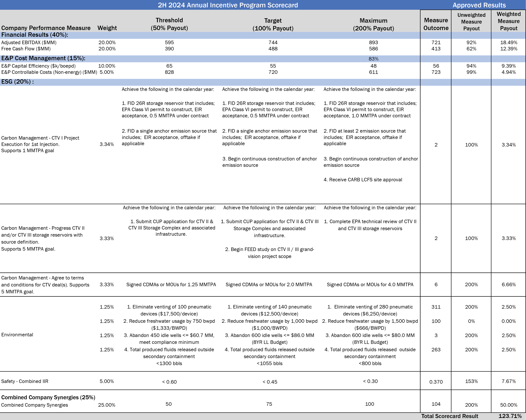Image resolution: width=526 pixels, height=420 pixels.
Task: Click the 2H 2024 Annual Incentive Program Scorecard title
Action: (x=228, y=5)
